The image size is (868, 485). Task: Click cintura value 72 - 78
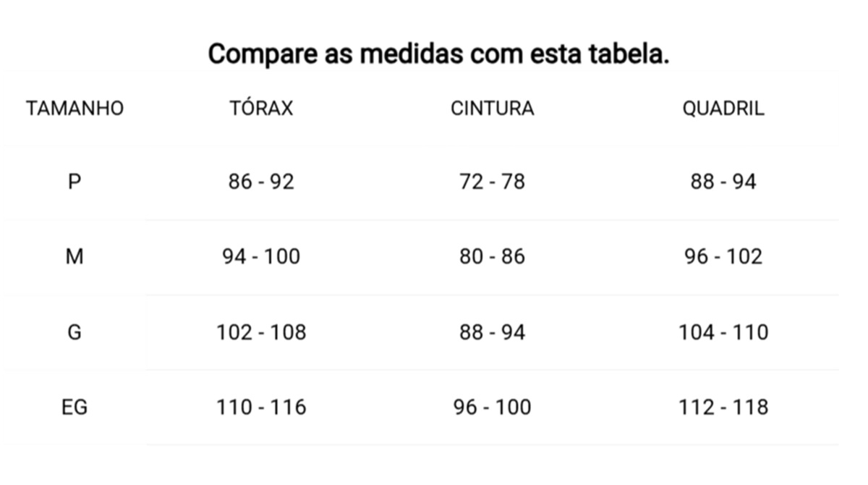493,182
